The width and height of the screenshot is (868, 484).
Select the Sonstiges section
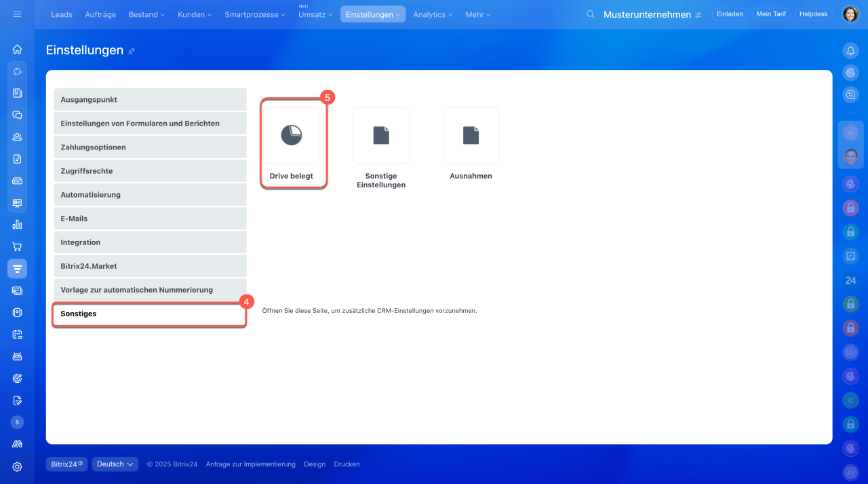coord(150,314)
